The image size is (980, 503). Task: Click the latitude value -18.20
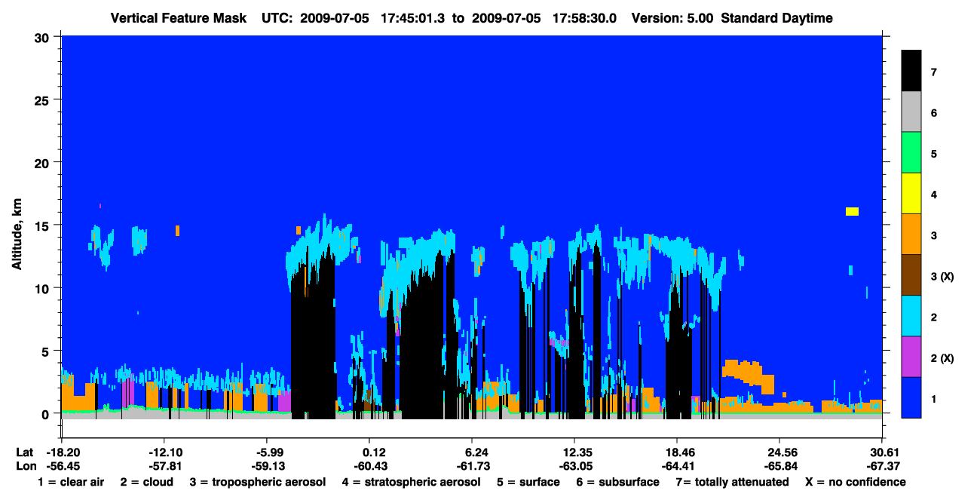tap(63, 452)
